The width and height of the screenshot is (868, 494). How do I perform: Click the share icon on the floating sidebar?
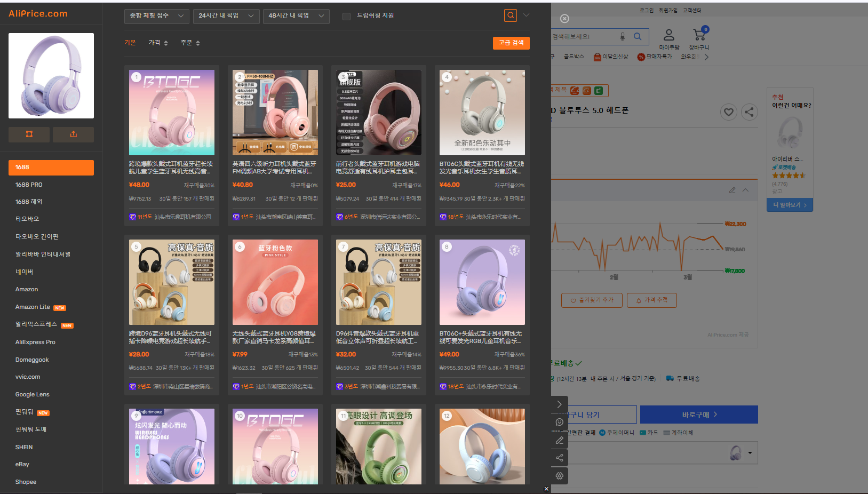560,458
